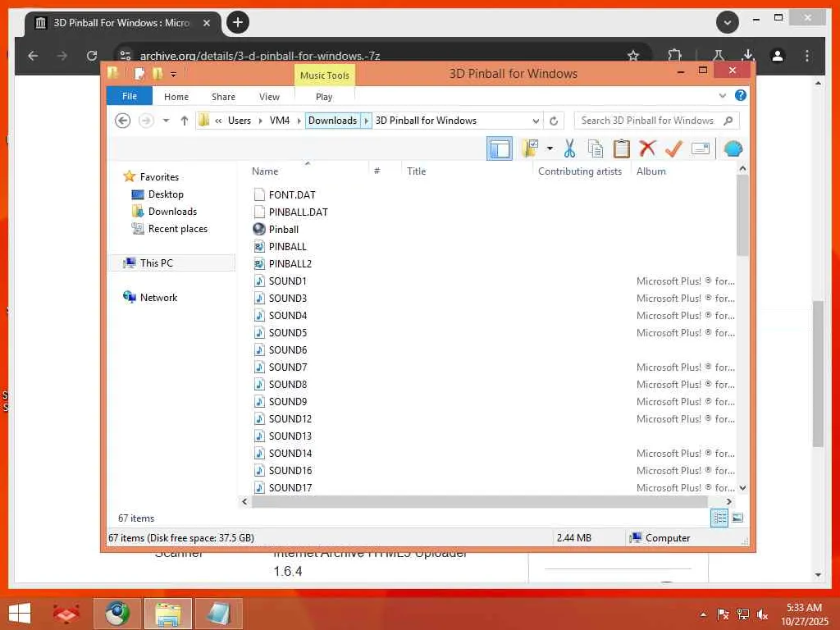Viewport: 840px width, 630px height.
Task: Click the vertical scrollbar of file list
Action: pyautogui.click(x=742, y=216)
